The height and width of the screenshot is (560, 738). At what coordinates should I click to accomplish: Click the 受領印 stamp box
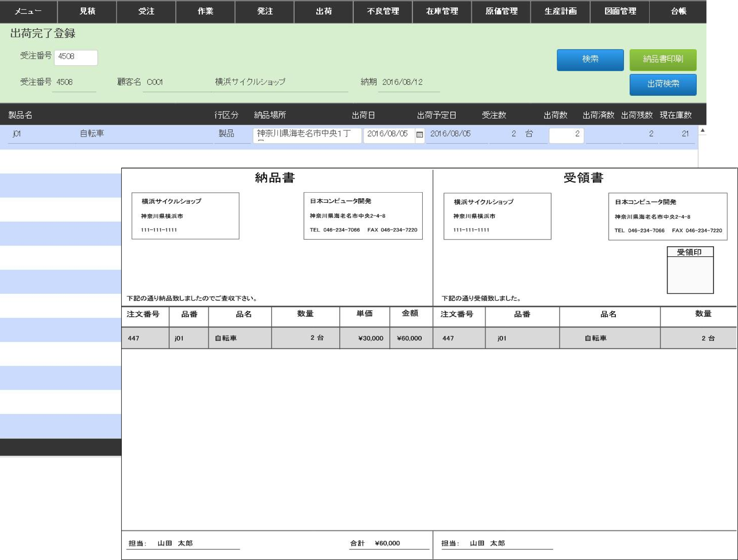pos(690,270)
